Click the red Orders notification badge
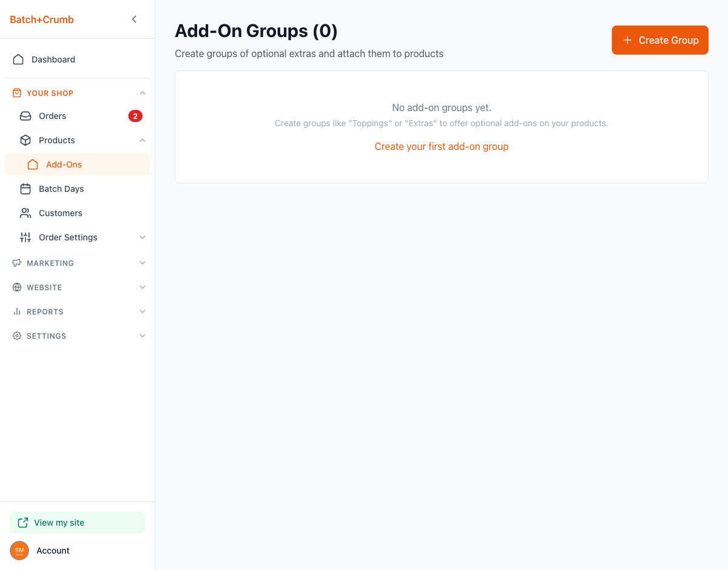This screenshot has width=728, height=570. 135,116
